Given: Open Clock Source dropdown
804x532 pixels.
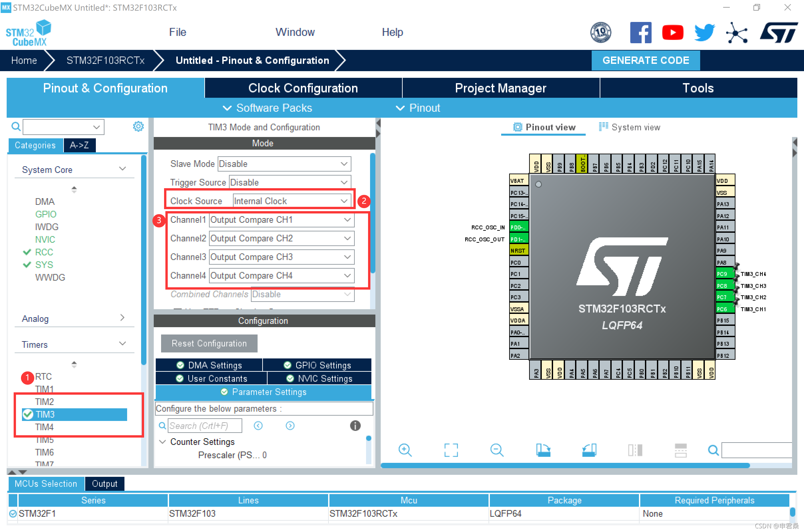Looking at the screenshot, I should (292, 201).
